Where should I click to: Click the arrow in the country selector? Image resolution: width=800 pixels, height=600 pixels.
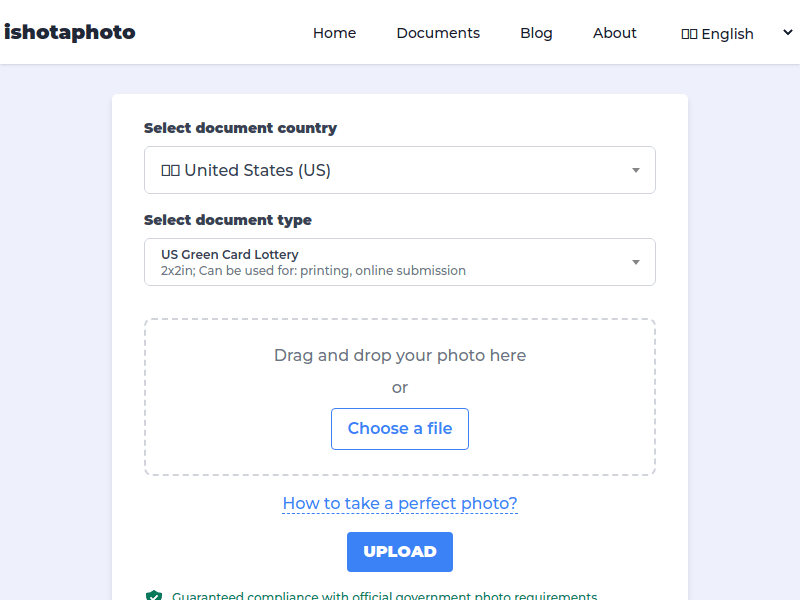[x=636, y=170]
